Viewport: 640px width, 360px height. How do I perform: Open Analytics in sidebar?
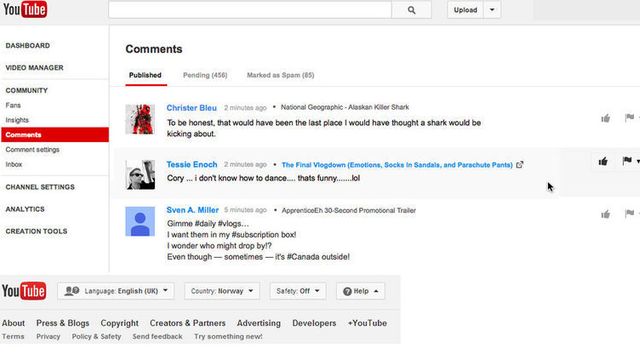pos(25,209)
